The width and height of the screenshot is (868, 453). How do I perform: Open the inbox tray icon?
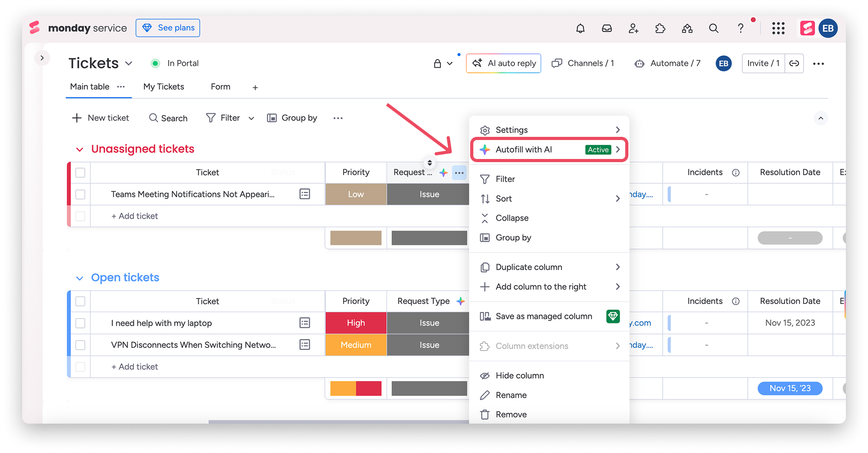coord(607,28)
